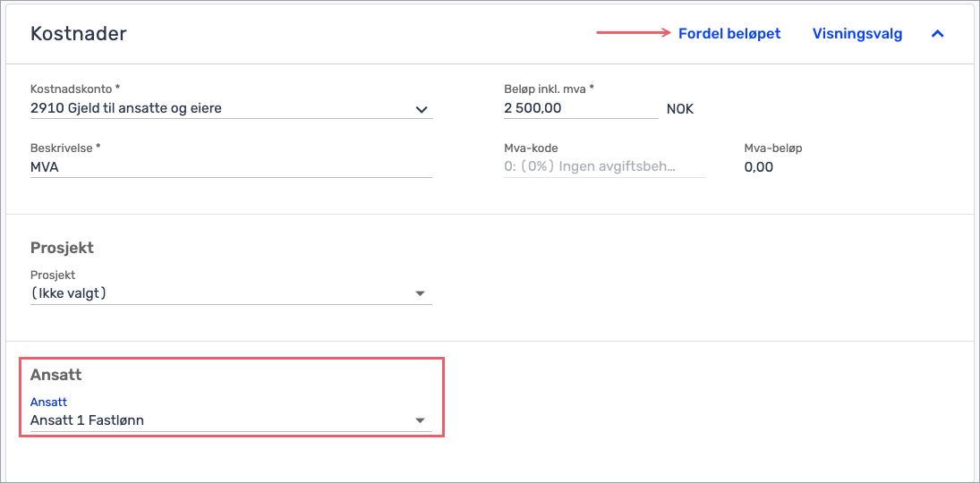
Task: Click the NOK currency label
Action: point(680,109)
